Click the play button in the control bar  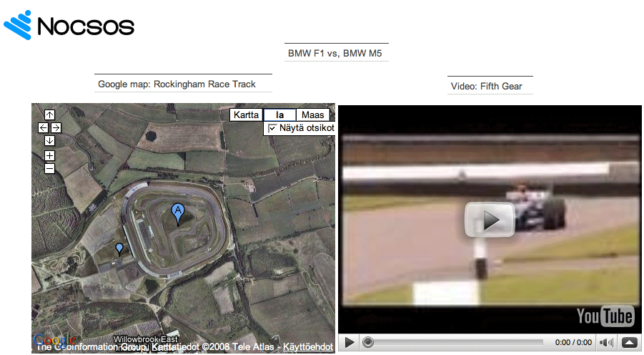(349, 343)
